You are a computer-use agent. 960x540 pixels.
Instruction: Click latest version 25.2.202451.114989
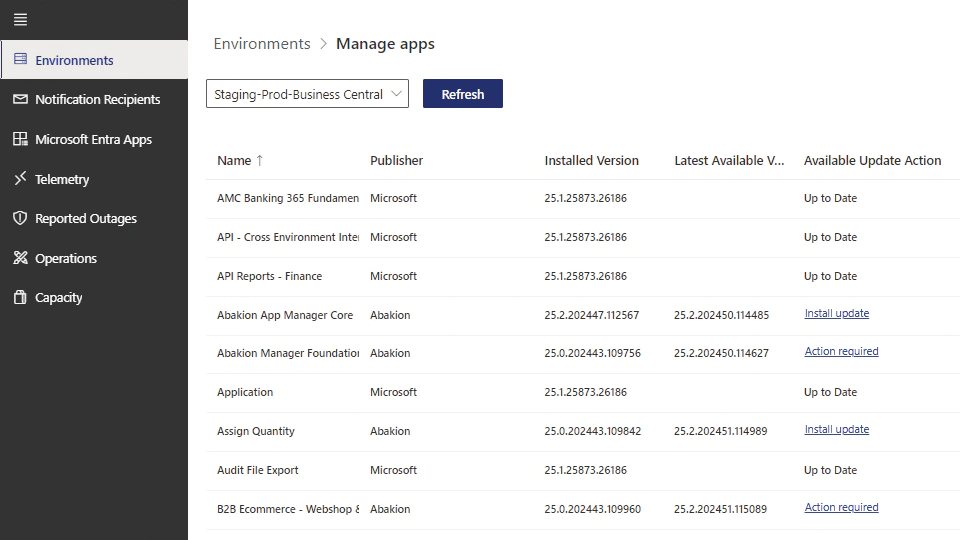(x=721, y=431)
